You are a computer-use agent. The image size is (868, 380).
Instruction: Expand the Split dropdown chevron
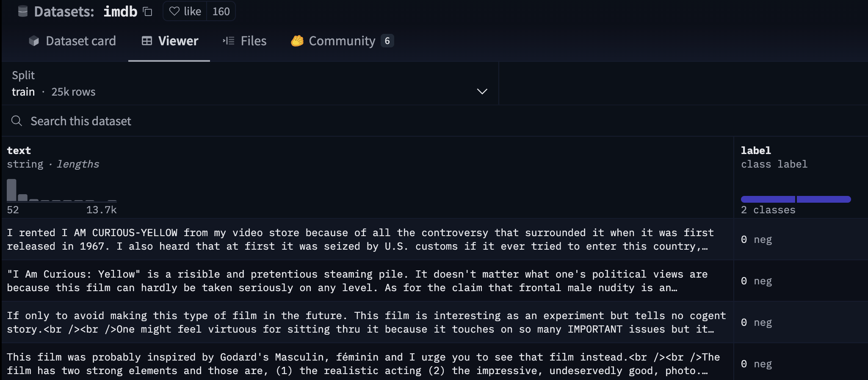point(482,91)
